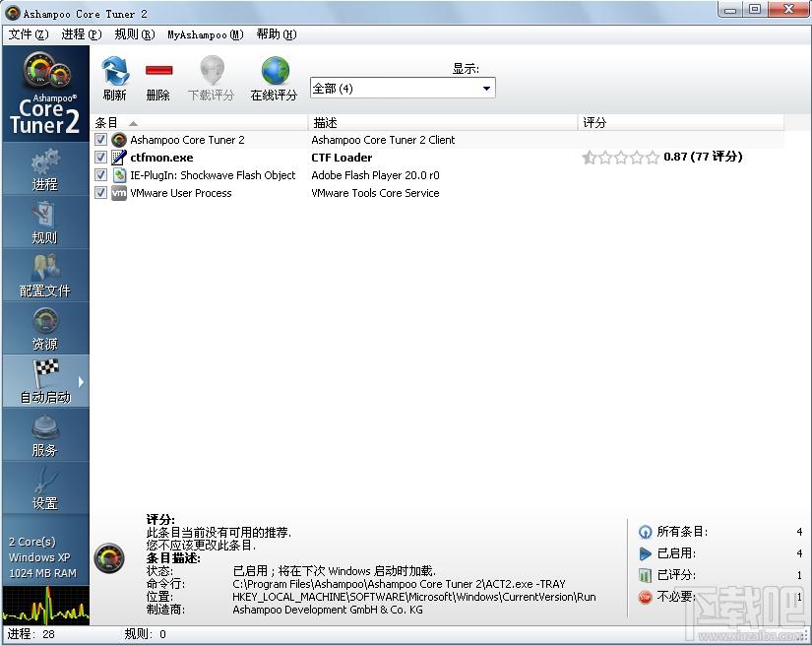Click the 刷新 refresh icon
Viewport: 812px width, 646px height.
(x=115, y=71)
